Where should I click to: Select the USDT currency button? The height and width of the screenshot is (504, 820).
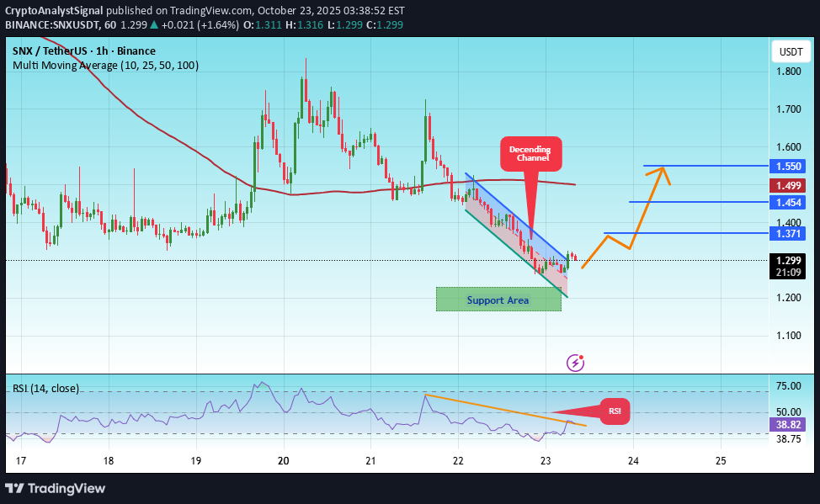coord(790,50)
